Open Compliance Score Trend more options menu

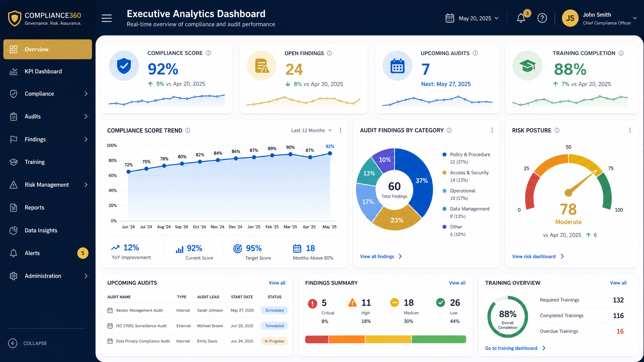(340, 130)
